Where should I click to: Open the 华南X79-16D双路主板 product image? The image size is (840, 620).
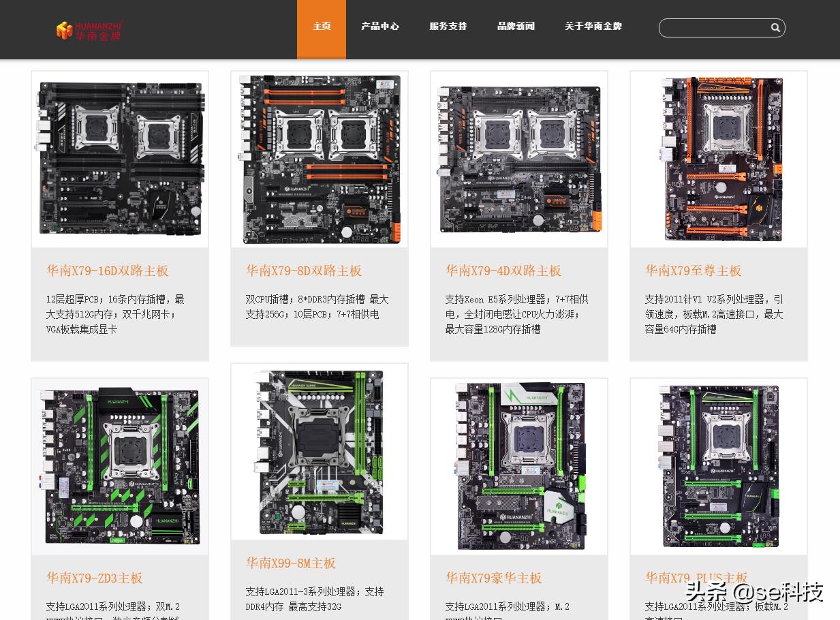[120, 159]
